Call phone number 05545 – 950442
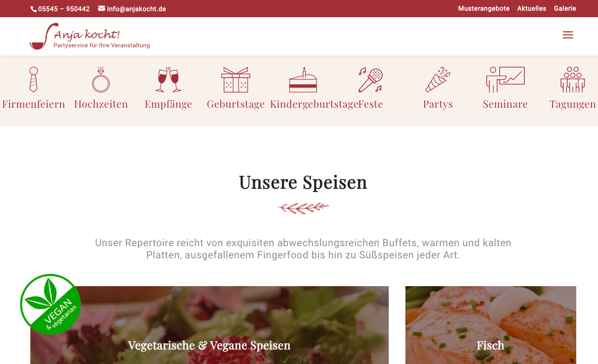Image resolution: width=598 pixels, height=364 pixels. [60, 9]
